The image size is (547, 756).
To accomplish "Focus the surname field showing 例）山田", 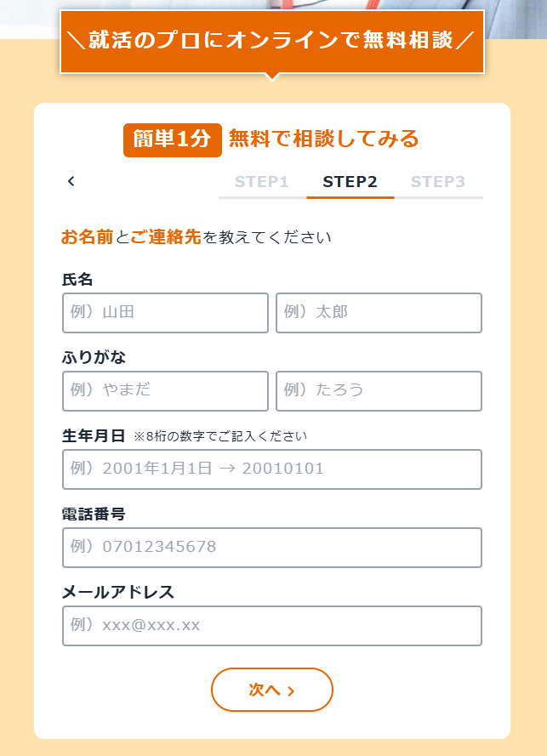I will (165, 313).
